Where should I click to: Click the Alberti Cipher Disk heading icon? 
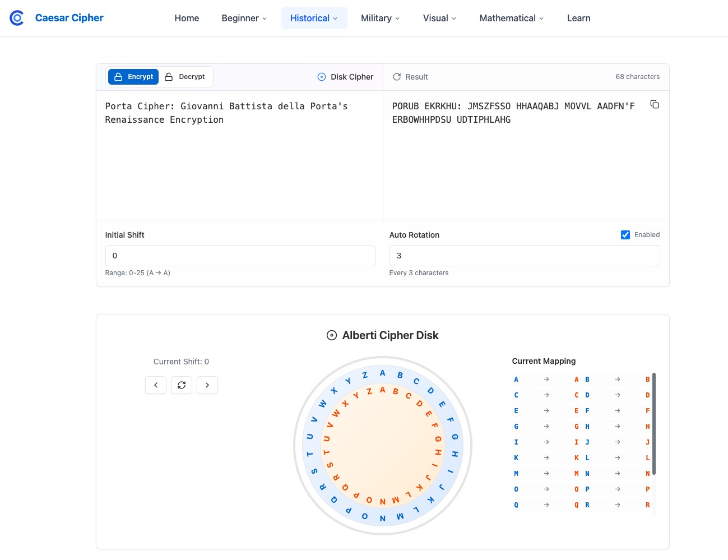(x=332, y=335)
